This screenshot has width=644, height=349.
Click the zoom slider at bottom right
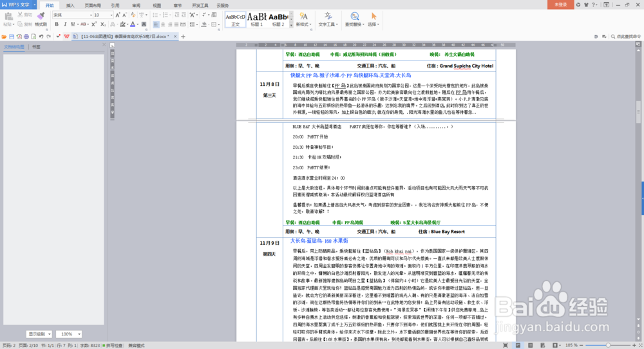(x=609, y=345)
